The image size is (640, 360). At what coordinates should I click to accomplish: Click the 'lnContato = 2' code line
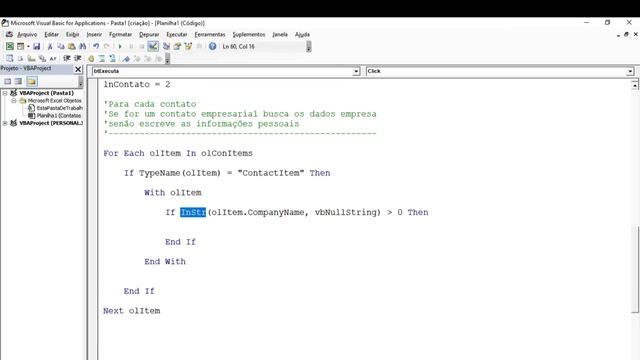[137, 84]
